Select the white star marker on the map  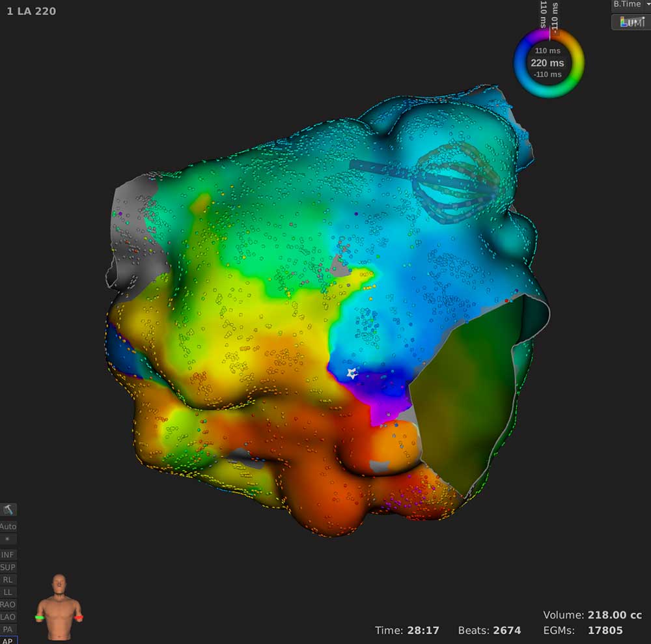click(x=352, y=374)
